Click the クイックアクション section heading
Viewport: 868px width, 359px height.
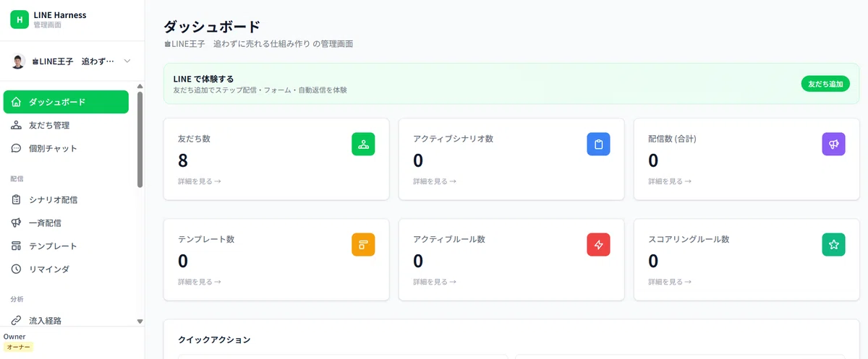click(214, 339)
